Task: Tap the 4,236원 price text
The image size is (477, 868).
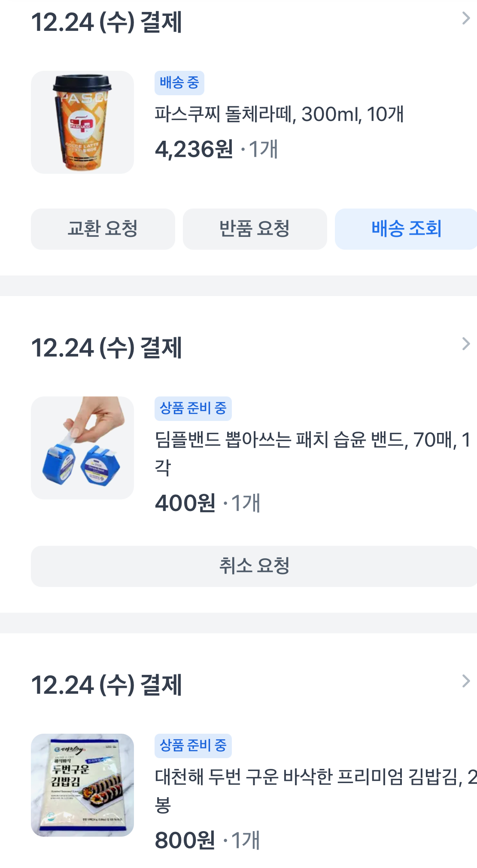Action: click(194, 149)
